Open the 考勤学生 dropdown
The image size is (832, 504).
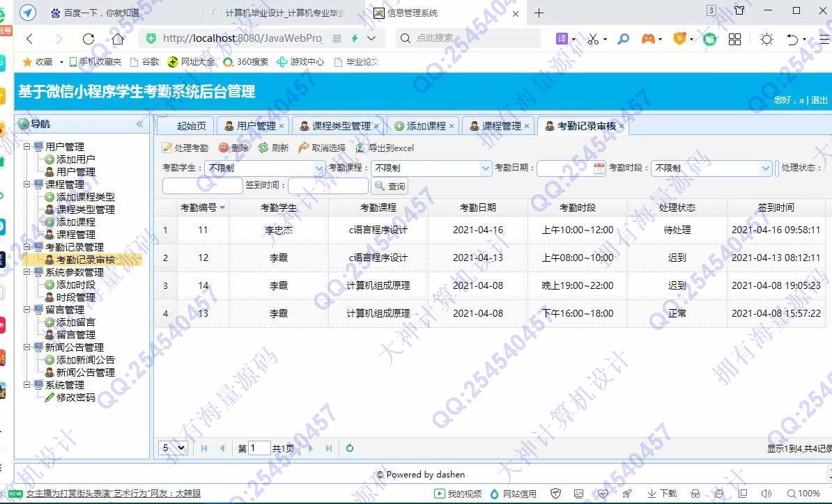(x=318, y=168)
